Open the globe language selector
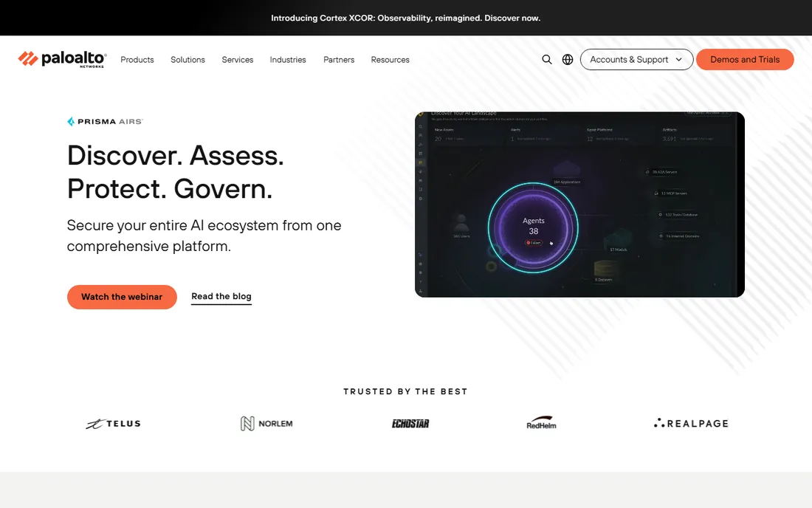The width and height of the screenshot is (812, 508). pyautogui.click(x=568, y=60)
